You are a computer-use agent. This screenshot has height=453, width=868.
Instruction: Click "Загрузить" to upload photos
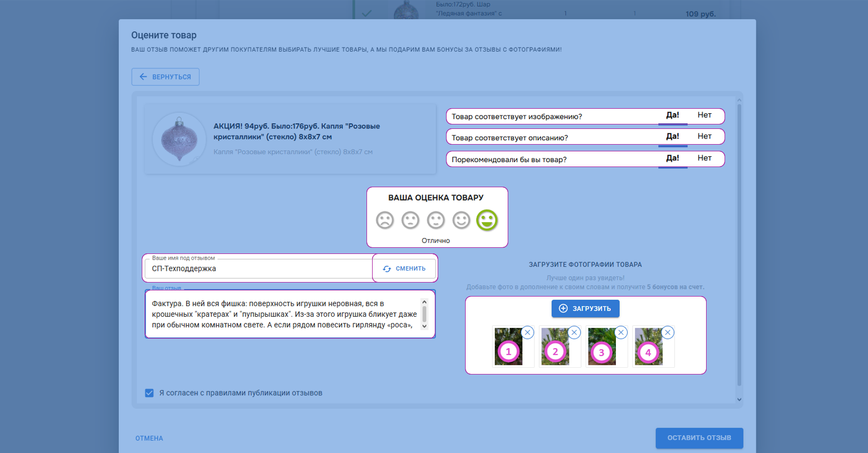[585, 308]
